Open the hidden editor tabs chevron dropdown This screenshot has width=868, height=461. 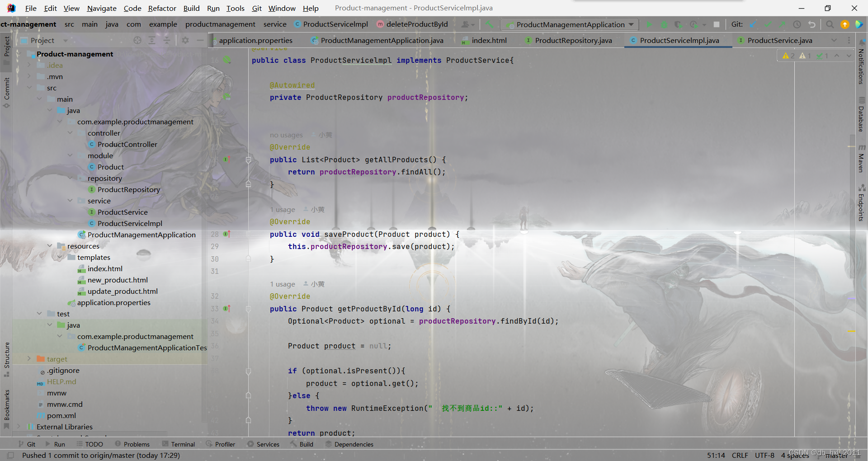(834, 41)
